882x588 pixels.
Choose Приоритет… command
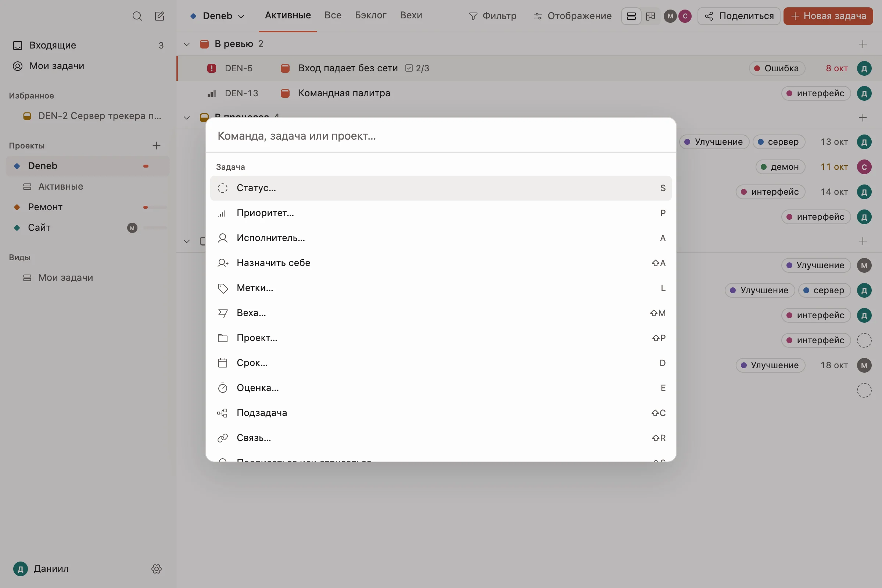coord(441,213)
